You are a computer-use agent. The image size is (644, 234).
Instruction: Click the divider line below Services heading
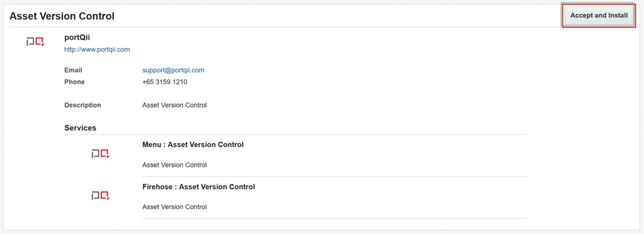[x=296, y=134]
